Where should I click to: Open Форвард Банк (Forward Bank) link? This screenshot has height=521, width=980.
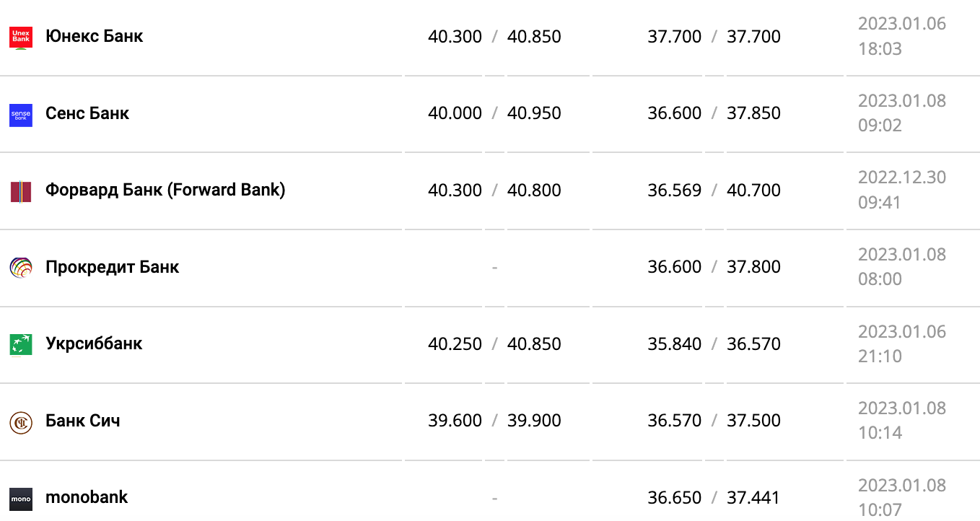[165, 190]
